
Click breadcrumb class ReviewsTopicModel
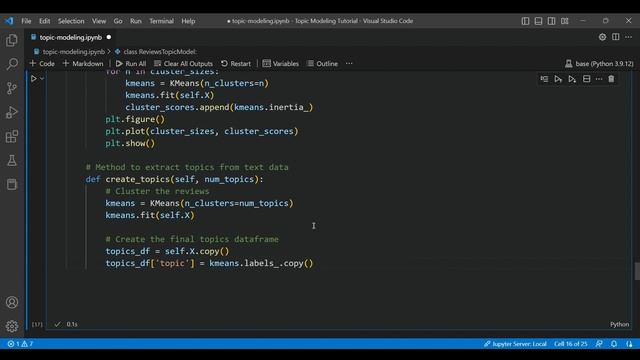point(160,52)
